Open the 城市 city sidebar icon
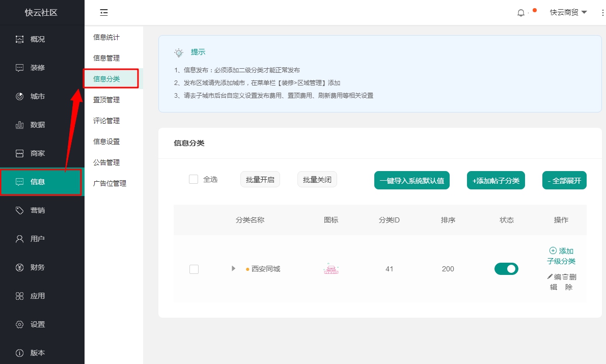 (20, 96)
